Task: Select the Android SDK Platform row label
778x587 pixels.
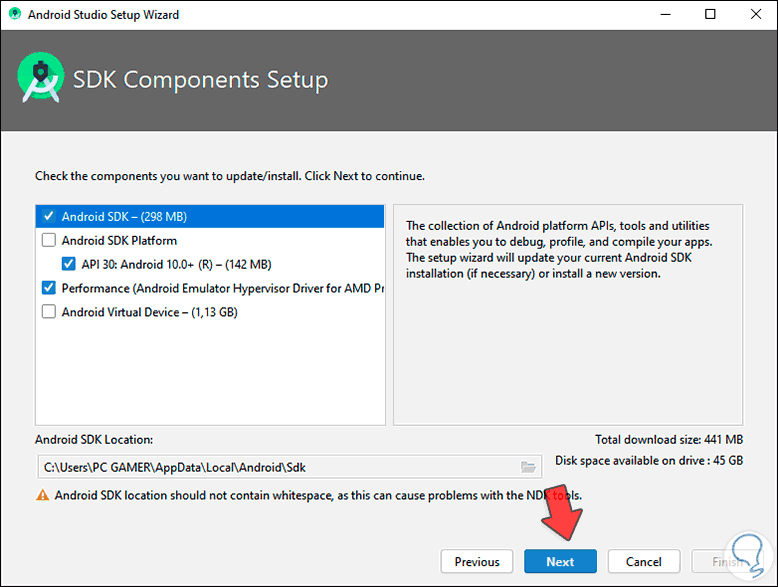Action: click(x=119, y=240)
